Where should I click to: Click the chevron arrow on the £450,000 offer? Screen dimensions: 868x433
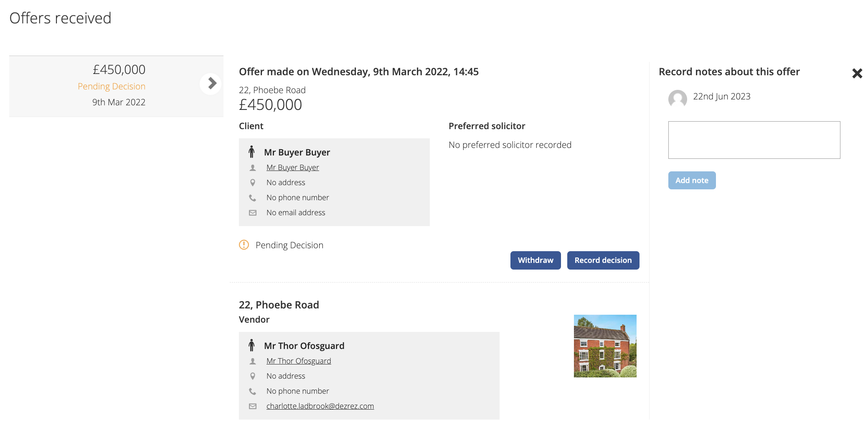click(211, 84)
